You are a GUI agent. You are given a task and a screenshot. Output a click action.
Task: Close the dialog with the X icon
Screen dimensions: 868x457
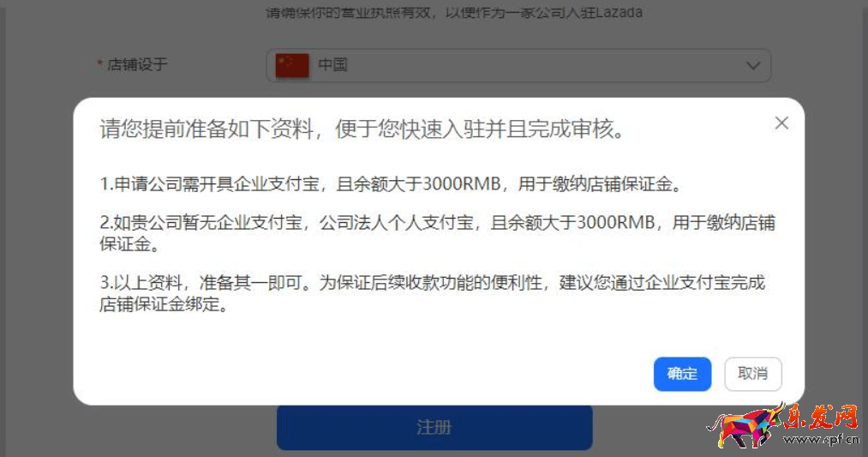781,123
